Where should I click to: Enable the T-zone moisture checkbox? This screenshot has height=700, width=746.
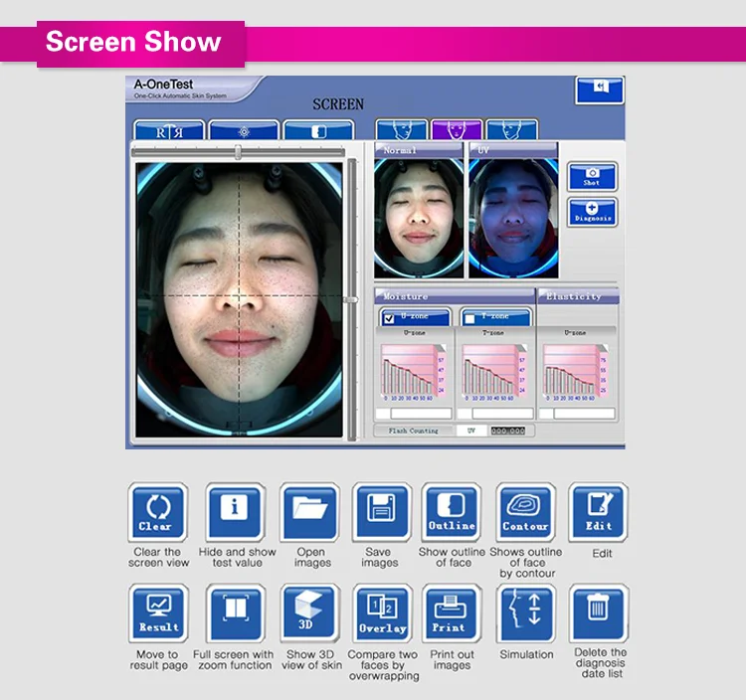coord(469,319)
